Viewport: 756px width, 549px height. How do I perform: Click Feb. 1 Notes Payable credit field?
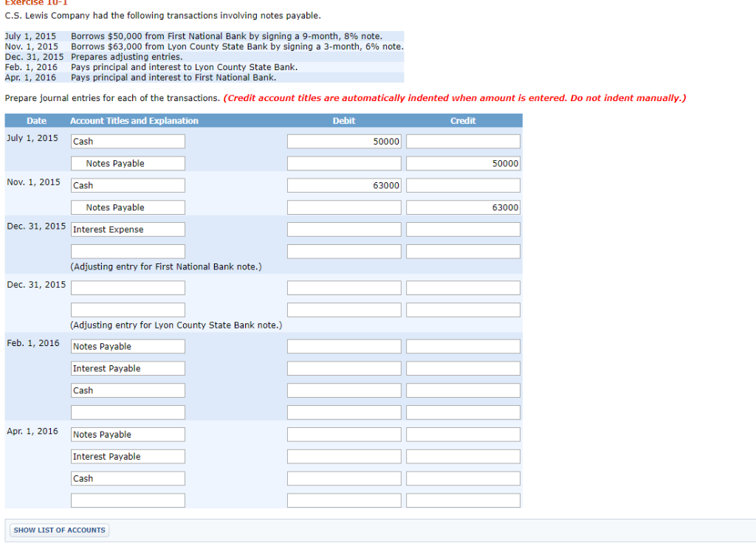[464, 347]
